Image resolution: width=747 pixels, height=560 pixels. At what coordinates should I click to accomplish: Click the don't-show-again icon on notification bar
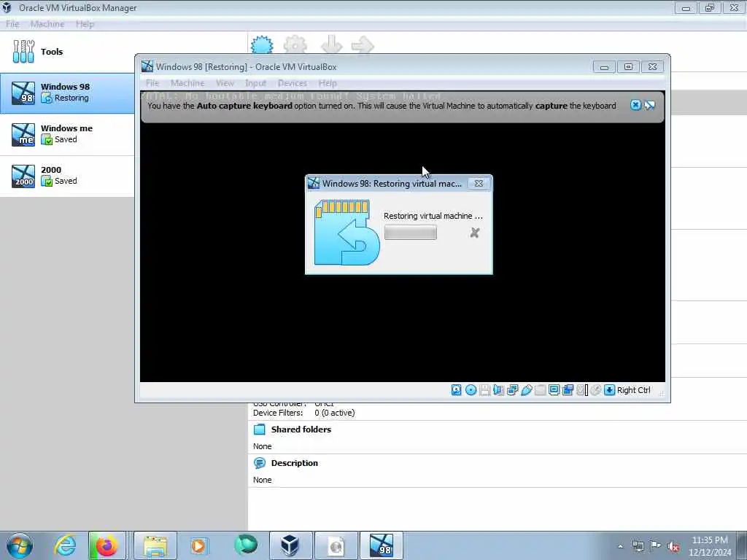[650, 105]
